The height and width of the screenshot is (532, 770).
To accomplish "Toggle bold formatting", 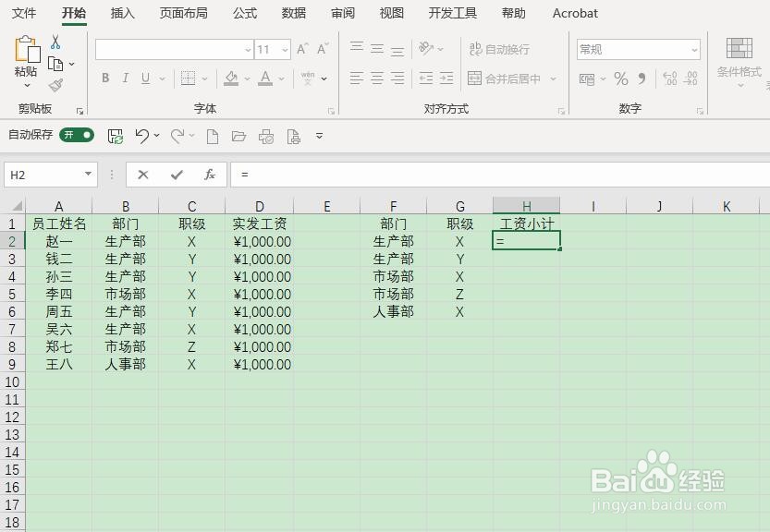I will 105,78.
